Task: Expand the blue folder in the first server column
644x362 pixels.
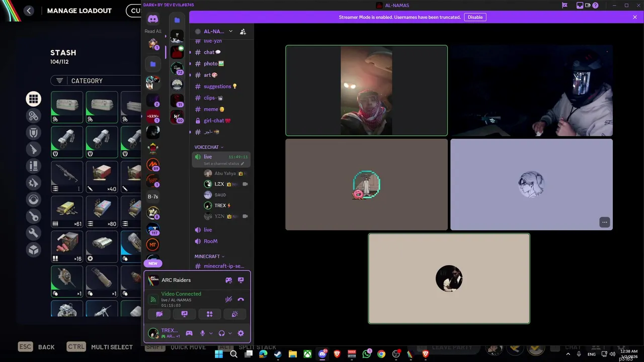Action: point(153,64)
